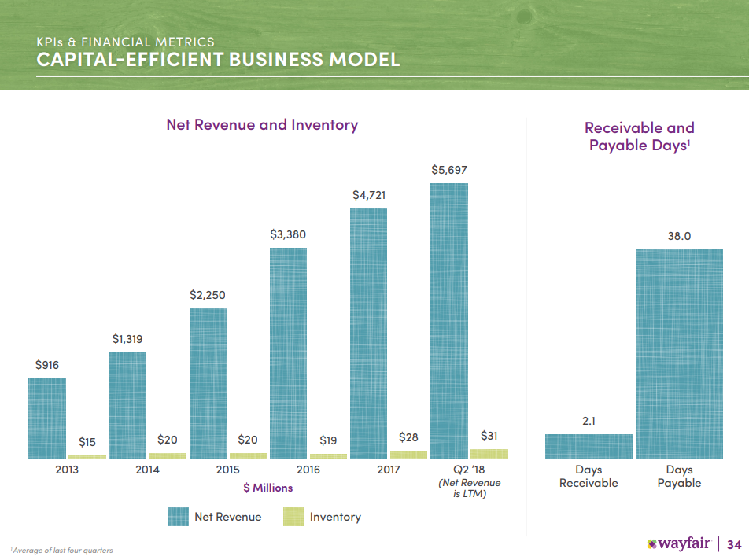Image resolution: width=749 pixels, height=560 pixels.
Task: Click the '$4,721' value label
Action: coord(369,195)
